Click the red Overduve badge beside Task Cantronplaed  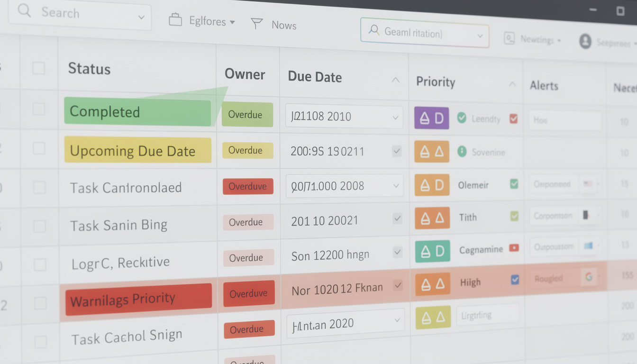click(x=248, y=186)
